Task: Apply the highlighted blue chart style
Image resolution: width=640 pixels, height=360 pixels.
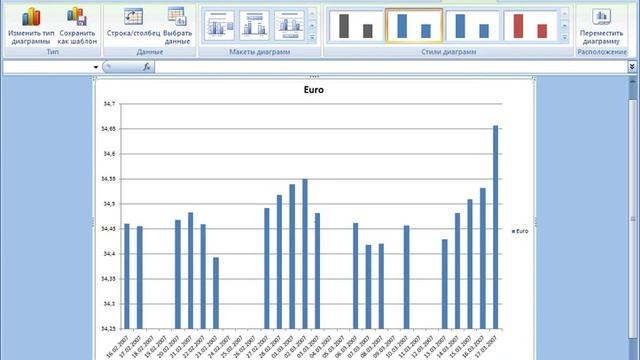Action: coord(414,26)
